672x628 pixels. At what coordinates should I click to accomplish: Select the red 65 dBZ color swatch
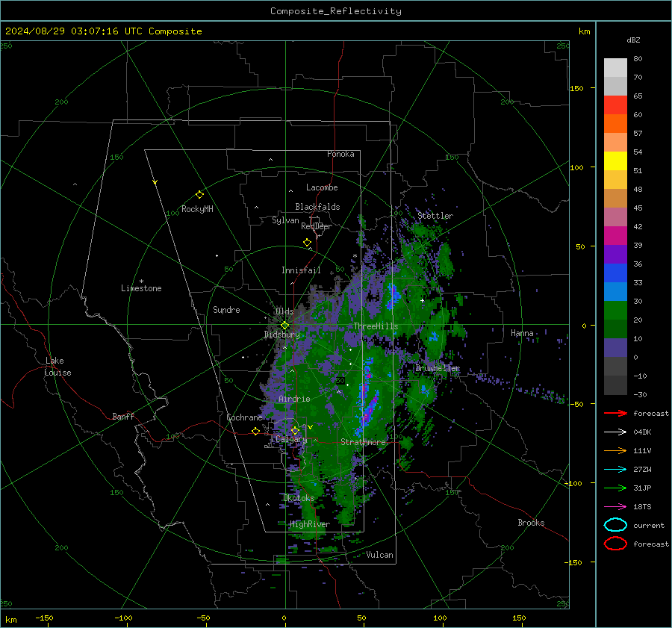tap(615, 105)
